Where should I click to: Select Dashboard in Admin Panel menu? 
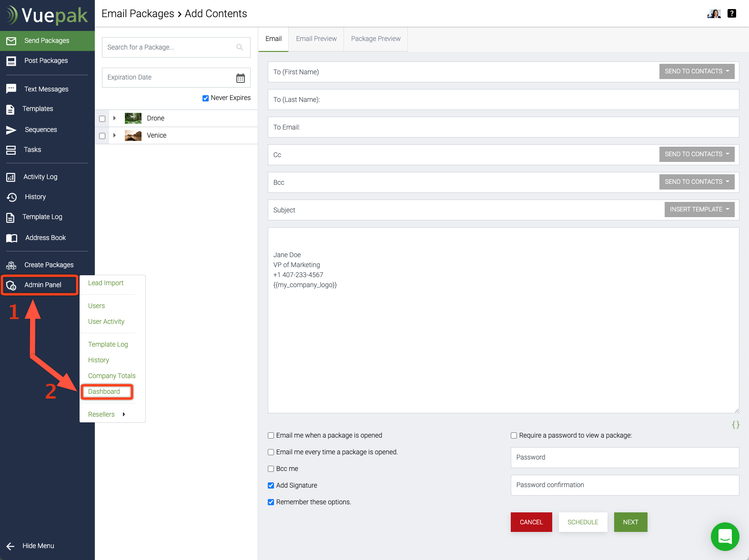(104, 392)
